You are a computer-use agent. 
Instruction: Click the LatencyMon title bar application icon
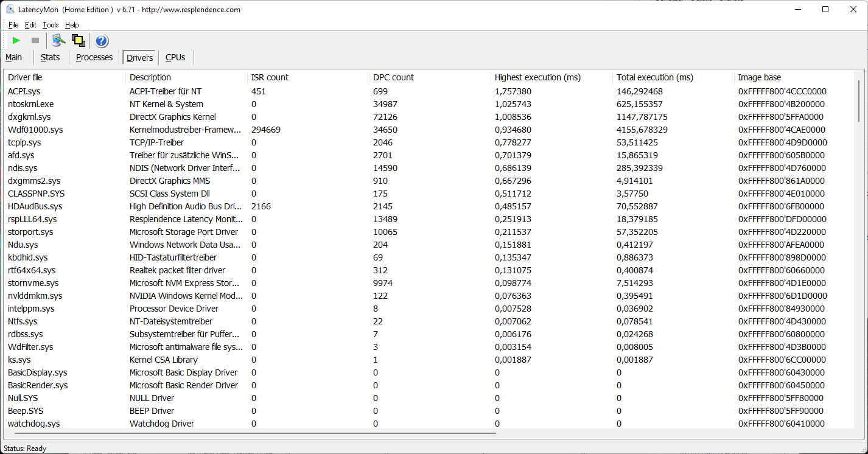click(10, 9)
